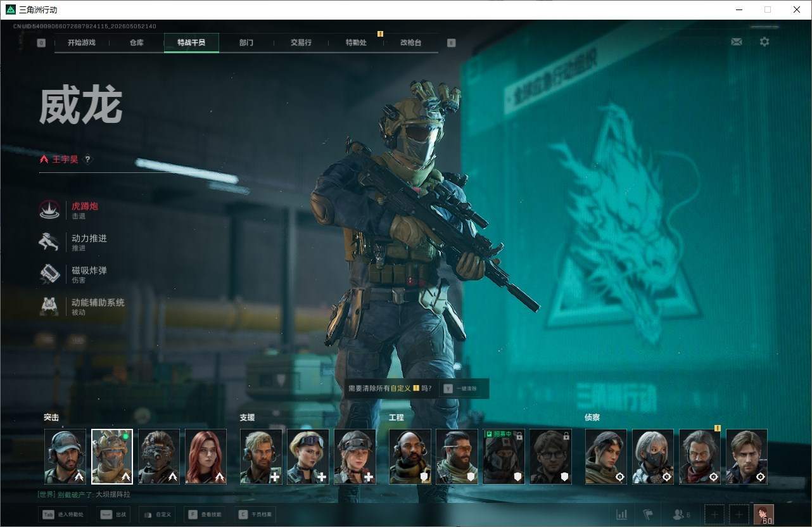Image resolution: width=812 pixels, height=527 pixels.
Task: Click the 虎蹲炮 skill name
Action: [x=85, y=206]
